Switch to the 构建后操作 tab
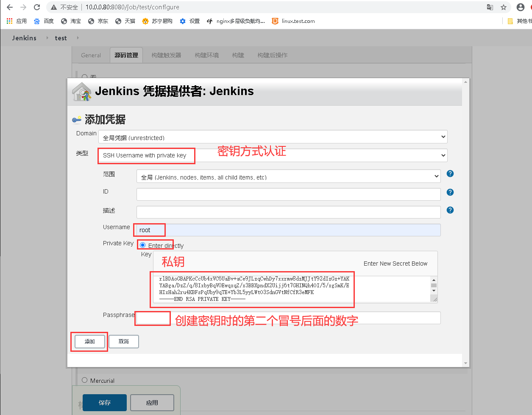532x415 pixels. [x=273, y=55]
